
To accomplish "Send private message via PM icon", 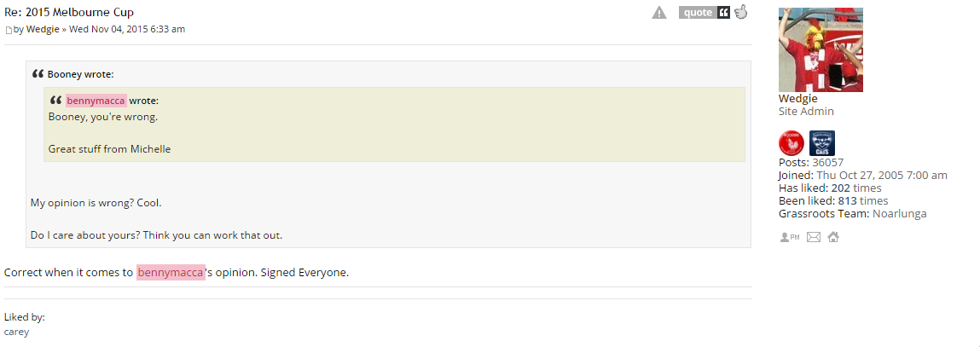I will coord(790,237).
